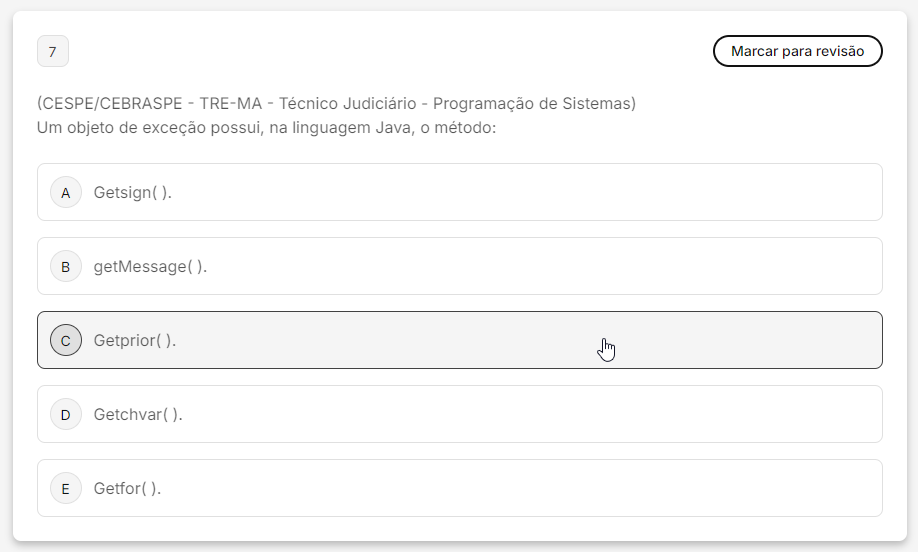This screenshot has width=918, height=552.
Task: Click the CESPE/CEBRASPE text in the source line
Action: (x=109, y=103)
